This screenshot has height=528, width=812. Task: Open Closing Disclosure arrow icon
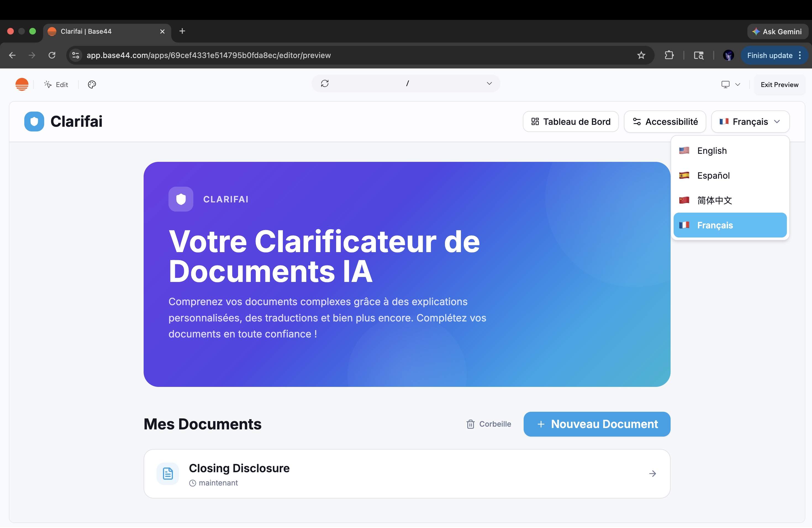(652, 473)
